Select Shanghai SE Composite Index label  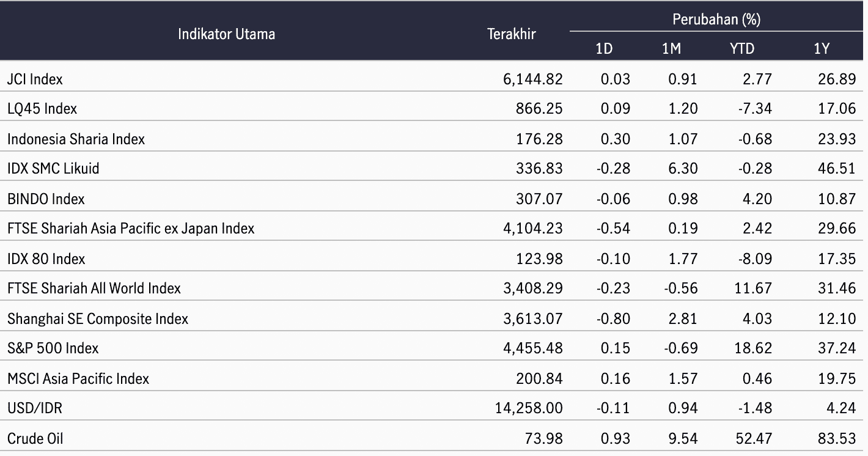click(98, 318)
